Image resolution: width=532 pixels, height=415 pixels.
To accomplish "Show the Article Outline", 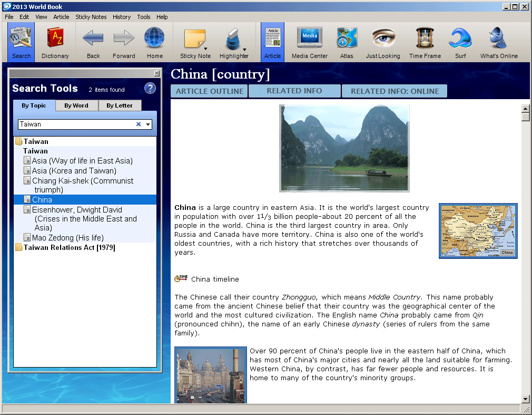I will [209, 91].
